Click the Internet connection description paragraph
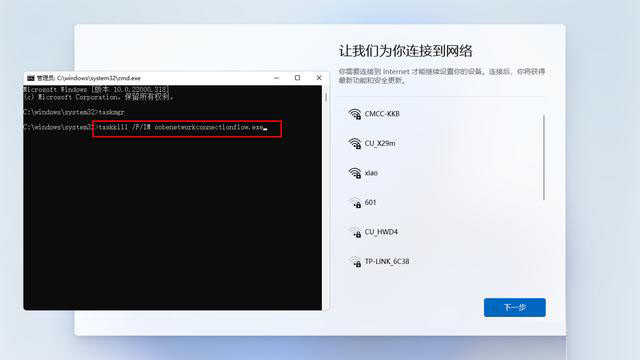Image resolution: width=640 pixels, height=360 pixels. click(442, 76)
